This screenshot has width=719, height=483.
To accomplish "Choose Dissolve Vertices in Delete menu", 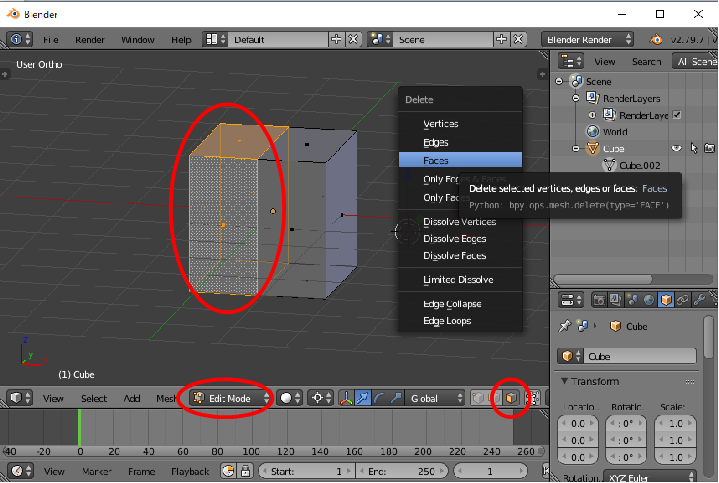I will click(x=460, y=222).
